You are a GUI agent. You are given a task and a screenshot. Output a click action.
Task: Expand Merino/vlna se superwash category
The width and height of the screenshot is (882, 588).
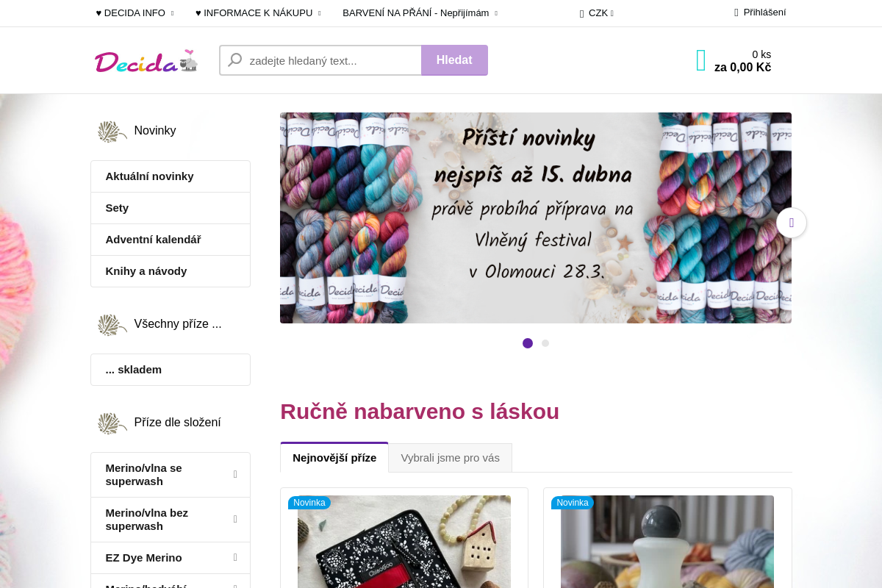(x=171, y=475)
